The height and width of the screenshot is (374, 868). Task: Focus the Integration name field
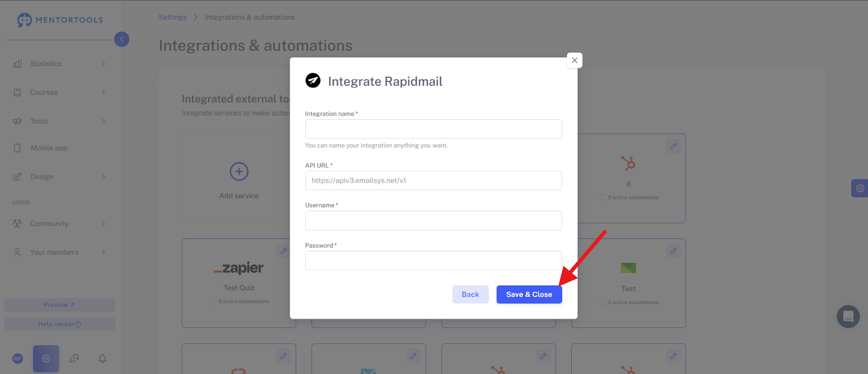point(433,129)
